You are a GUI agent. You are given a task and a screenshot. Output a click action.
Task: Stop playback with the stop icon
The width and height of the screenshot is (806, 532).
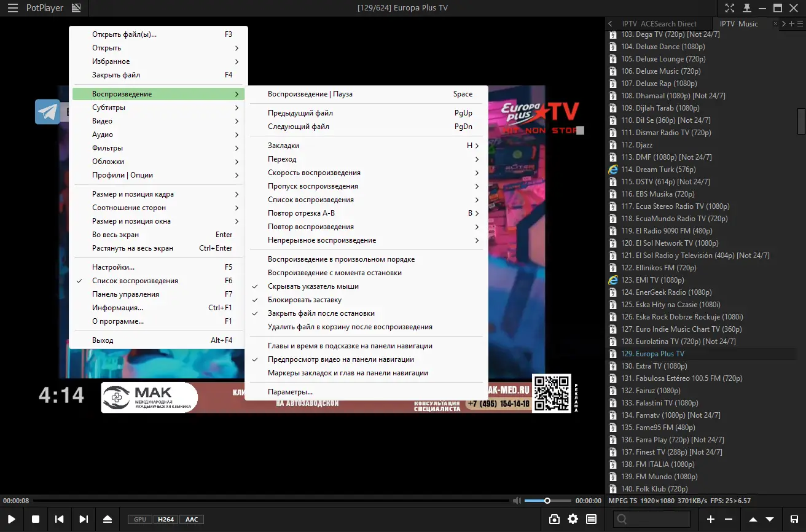tap(36, 519)
